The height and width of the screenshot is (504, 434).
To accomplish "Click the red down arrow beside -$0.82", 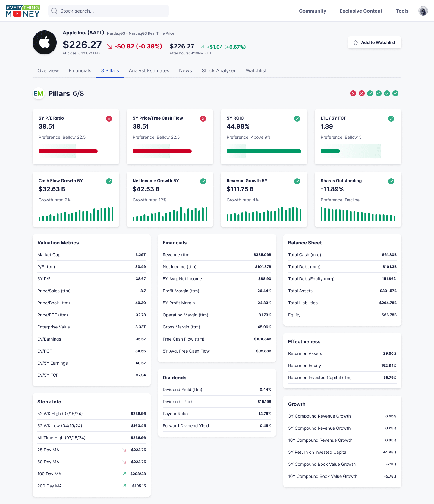I will click(110, 46).
